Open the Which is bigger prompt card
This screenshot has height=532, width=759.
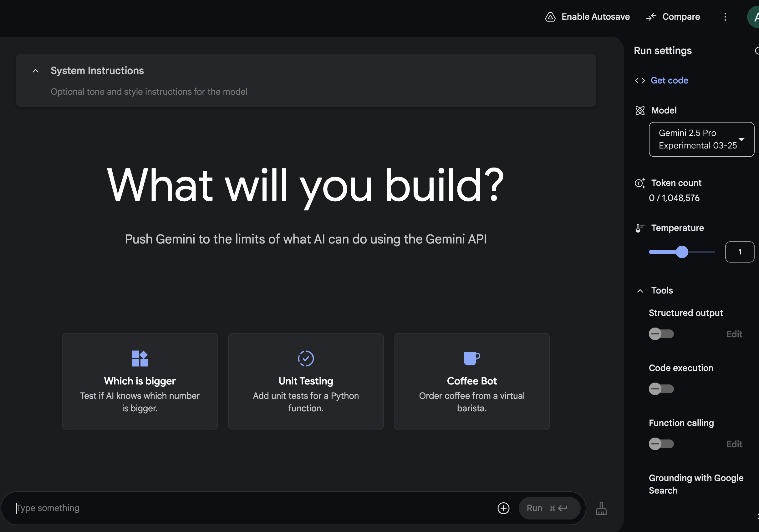(140, 381)
